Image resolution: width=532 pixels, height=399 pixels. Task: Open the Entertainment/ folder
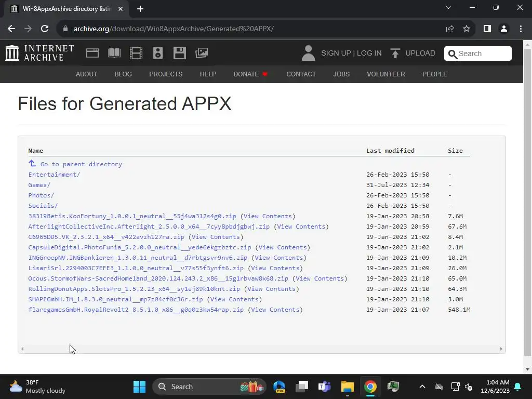point(54,175)
